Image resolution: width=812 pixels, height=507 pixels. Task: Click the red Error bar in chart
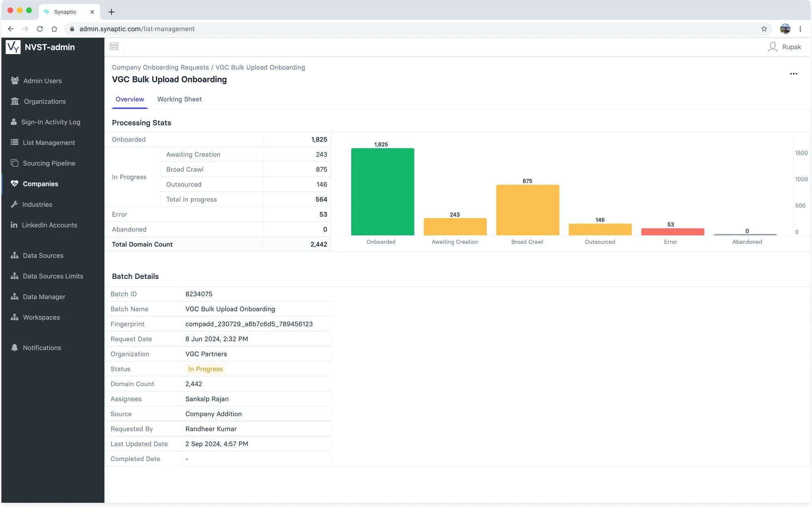pyautogui.click(x=672, y=232)
